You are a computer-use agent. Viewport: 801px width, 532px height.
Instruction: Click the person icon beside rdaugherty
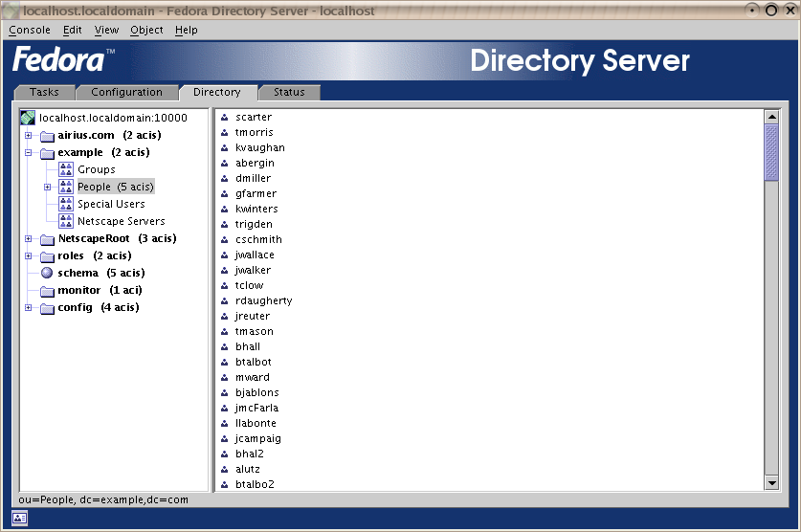[224, 301]
